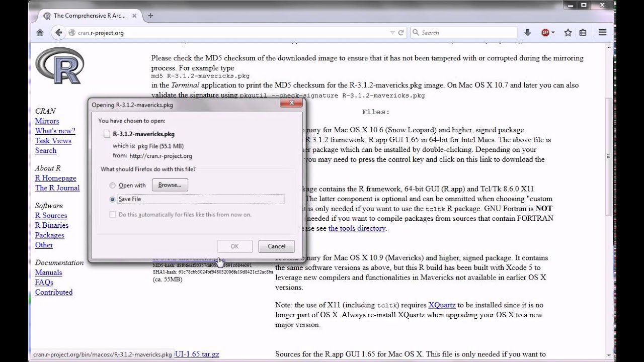Open the What's new? link

pyautogui.click(x=55, y=131)
